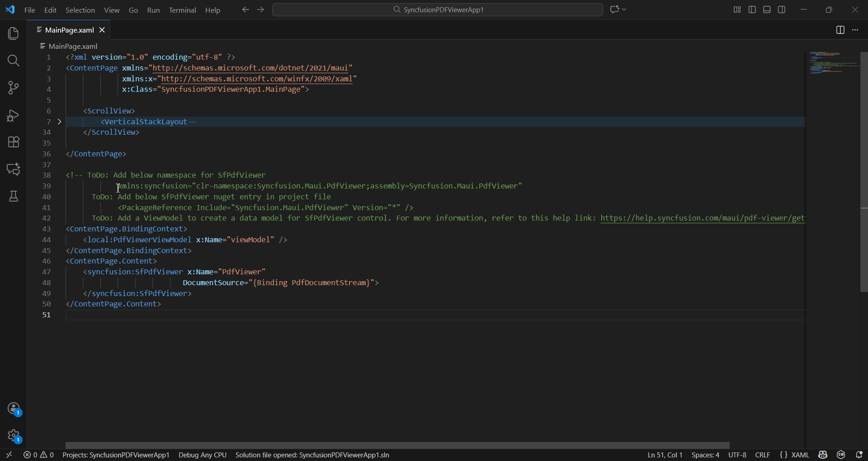Click line number 36

[x=47, y=154]
